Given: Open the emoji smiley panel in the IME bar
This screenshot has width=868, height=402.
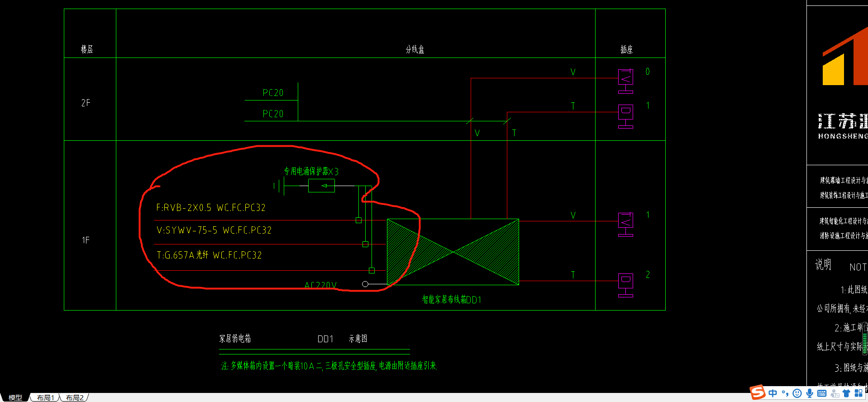Looking at the screenshot, I should click(797, 393).
